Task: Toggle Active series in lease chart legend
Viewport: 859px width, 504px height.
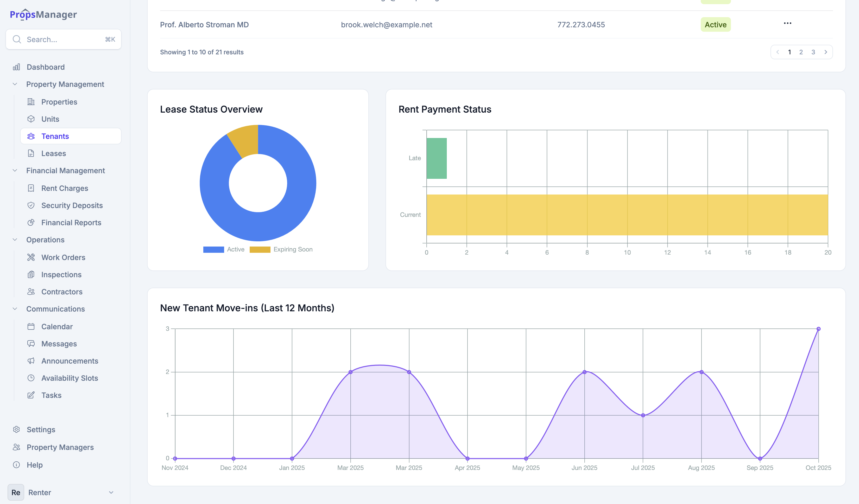Action: tap(224, 250)
